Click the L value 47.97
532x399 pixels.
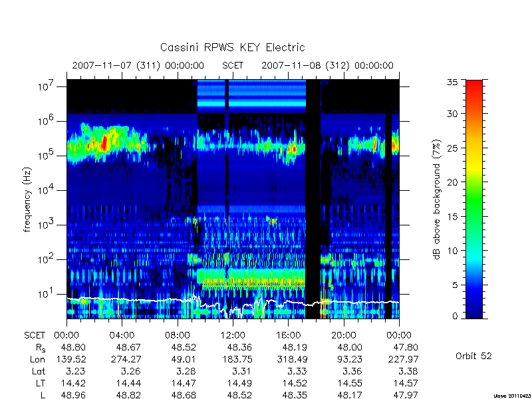[406, 395]
